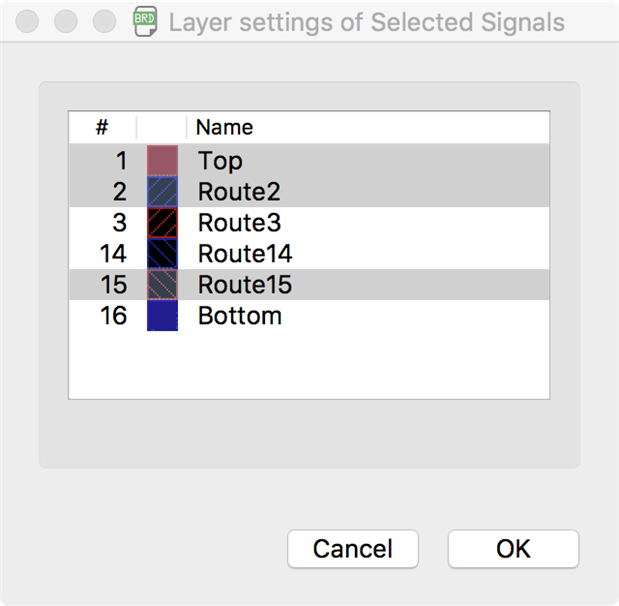619x606 pixels.
Task: Click the Route3 hatched color swatch
Action: [x=162, y=222]
